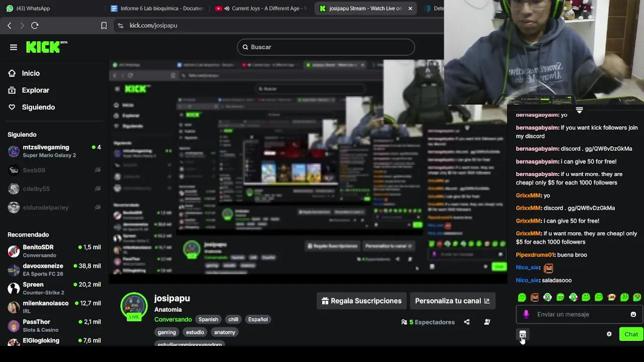Viewport: 644px width, 362px height.
Task: Click the collapse icon above chat messages
Action: [579, 110]
